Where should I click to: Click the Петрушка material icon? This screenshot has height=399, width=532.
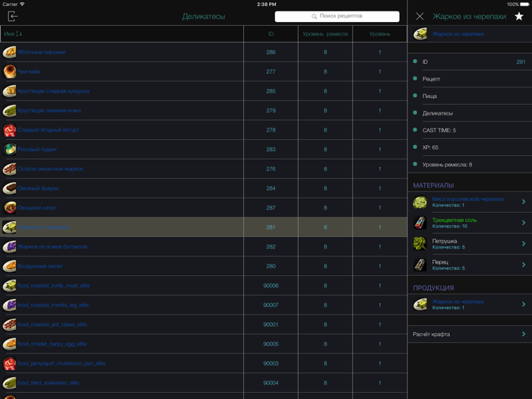(x=420, y=244)
